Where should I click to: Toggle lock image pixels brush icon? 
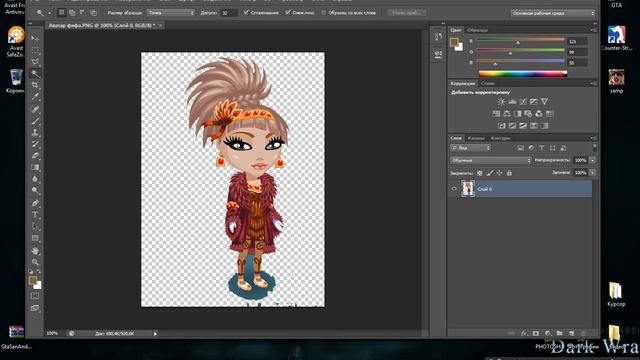pos(490,173)
